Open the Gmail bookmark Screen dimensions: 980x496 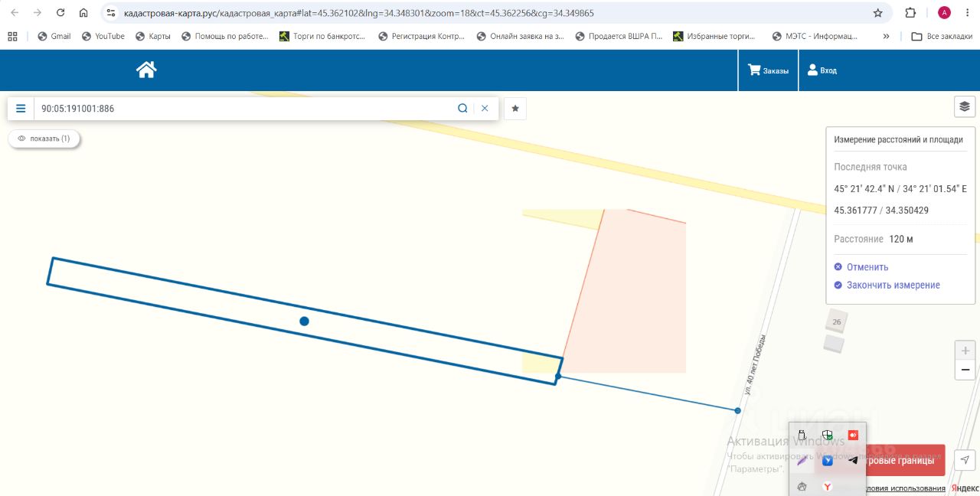pos(54,36)
